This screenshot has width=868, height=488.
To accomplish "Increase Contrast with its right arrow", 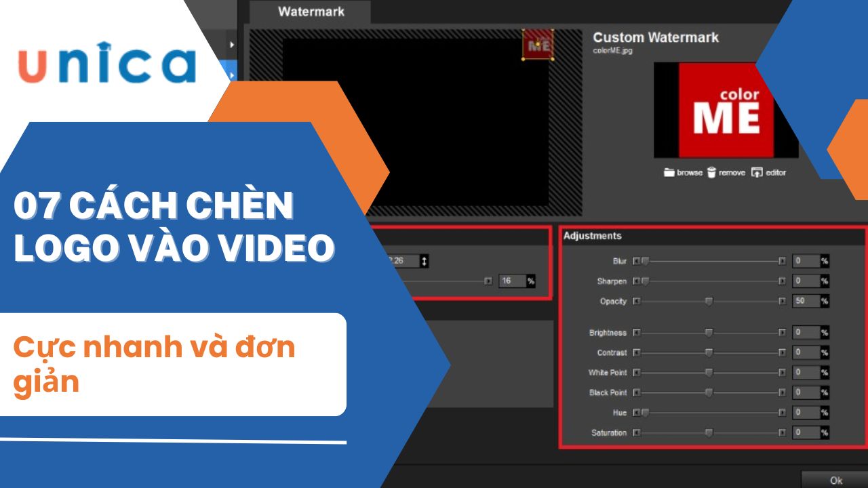I will tap(782, 352).
